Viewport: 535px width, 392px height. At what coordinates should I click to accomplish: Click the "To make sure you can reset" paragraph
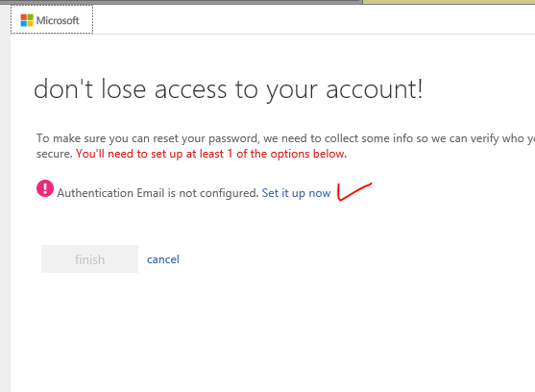click(x=285, y=146)
